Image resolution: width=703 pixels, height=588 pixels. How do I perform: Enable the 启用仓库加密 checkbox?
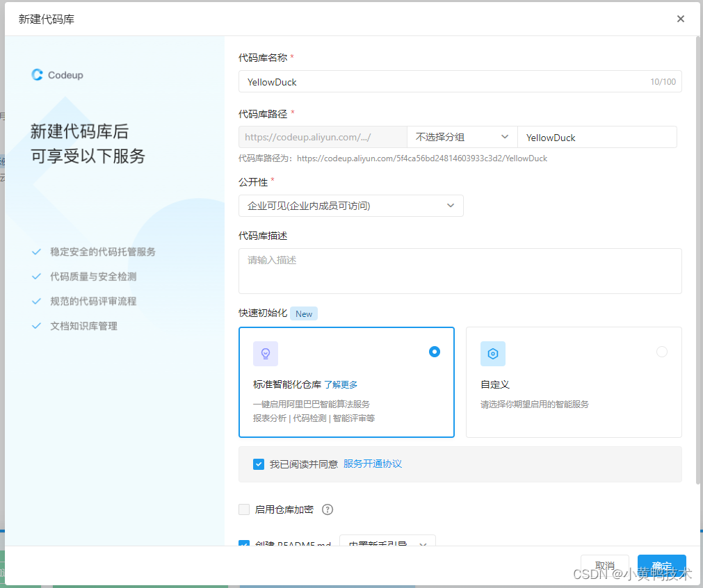[x=244, y=509]
